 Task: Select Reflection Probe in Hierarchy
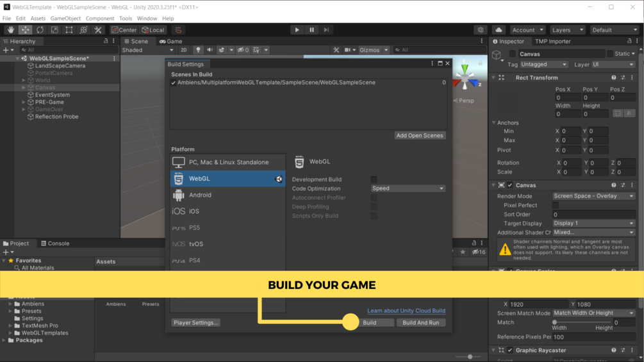(x=56, y=117)
